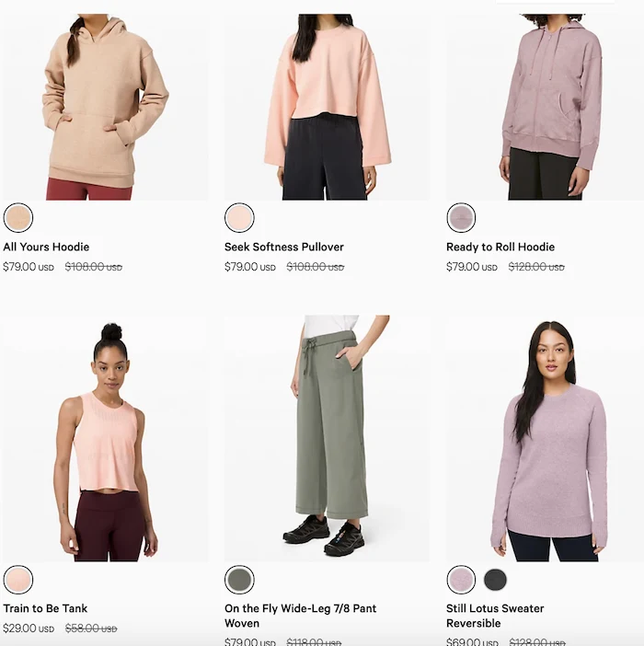Choose the black swatch under Still Lotus Sweater
The image size is (644, 646).
pos(495,580)
